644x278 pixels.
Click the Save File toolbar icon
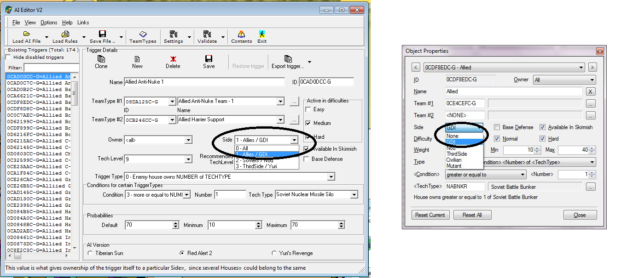pos(102,34)
